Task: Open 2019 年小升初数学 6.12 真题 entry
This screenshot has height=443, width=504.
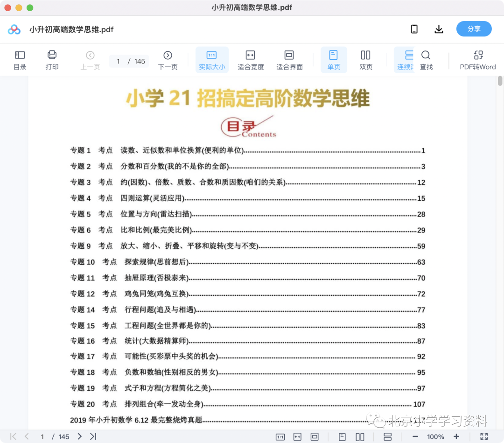Action: coord(247,420)
